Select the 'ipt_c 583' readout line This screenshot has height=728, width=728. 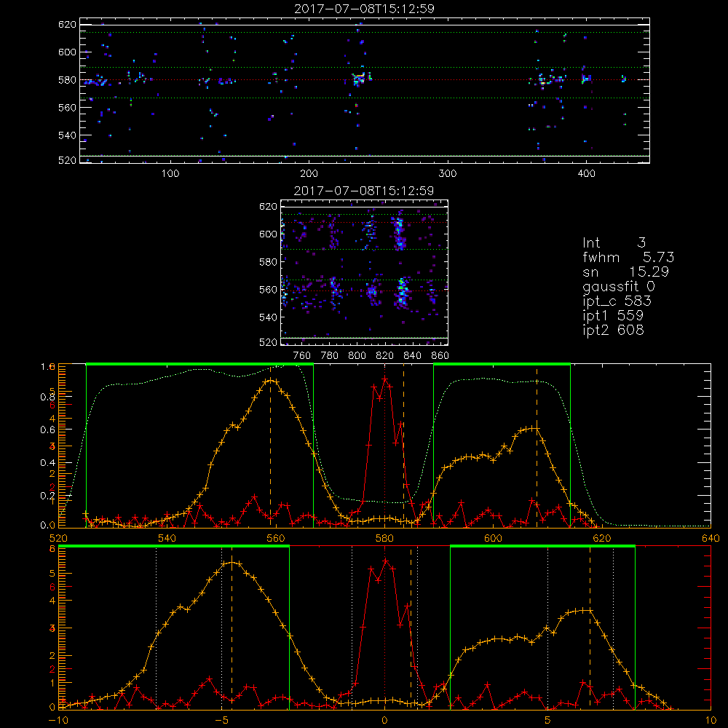(617, 301)
